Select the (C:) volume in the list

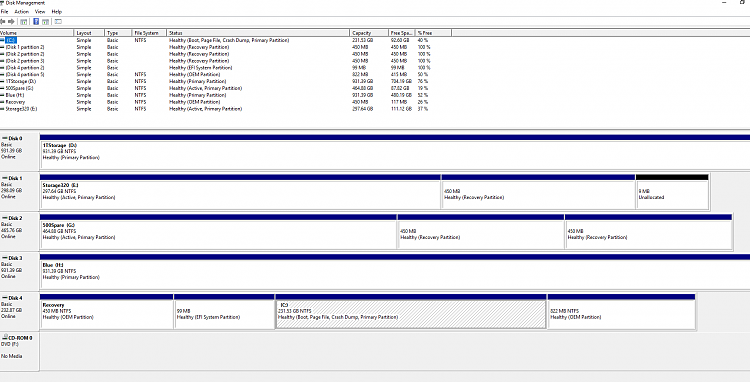coord(11,41)
